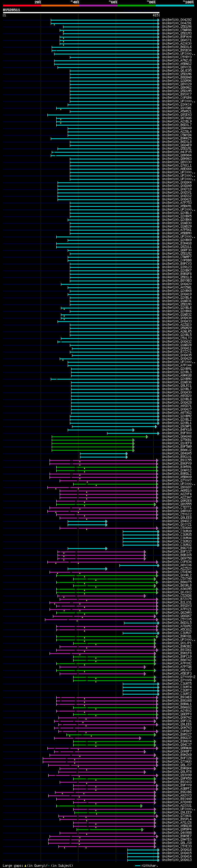The height and width of the screenshot is (868, 197).
Task: Open hit UniRef100_B9FA04
Action: (x=177, y=37)
